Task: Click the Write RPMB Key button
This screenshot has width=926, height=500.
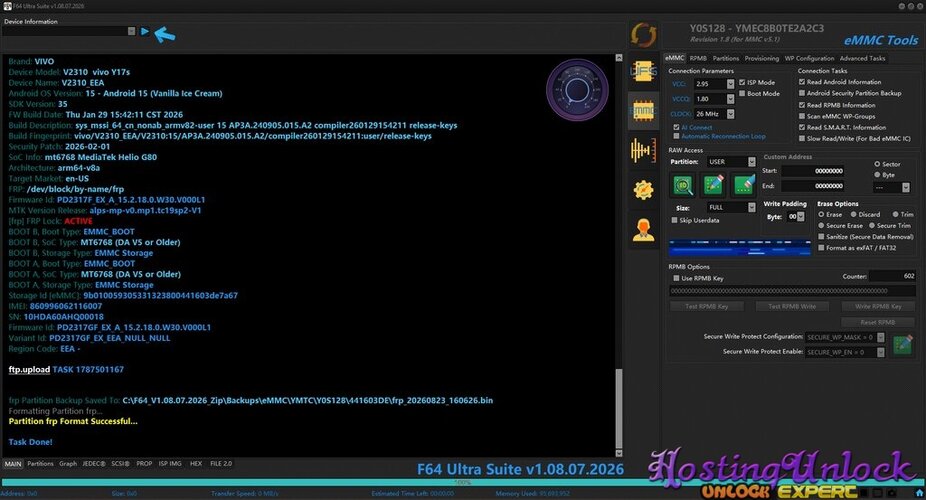Action: point(878,306)
